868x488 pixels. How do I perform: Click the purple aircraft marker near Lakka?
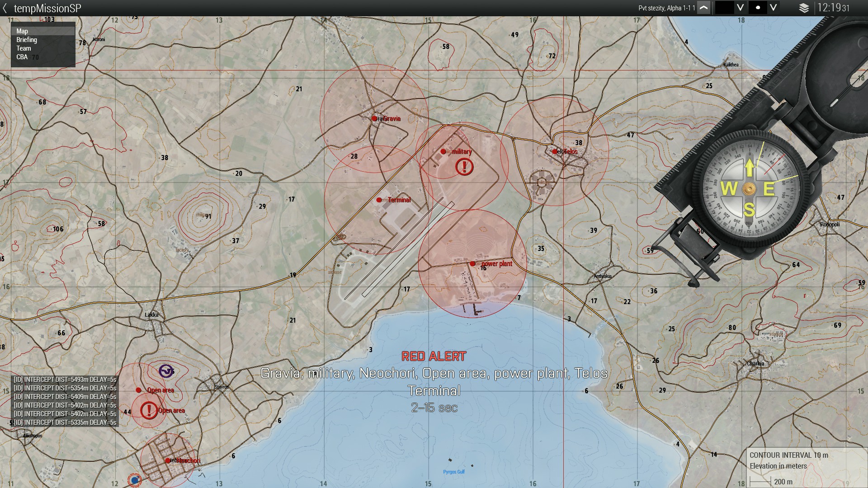point(166,371)
